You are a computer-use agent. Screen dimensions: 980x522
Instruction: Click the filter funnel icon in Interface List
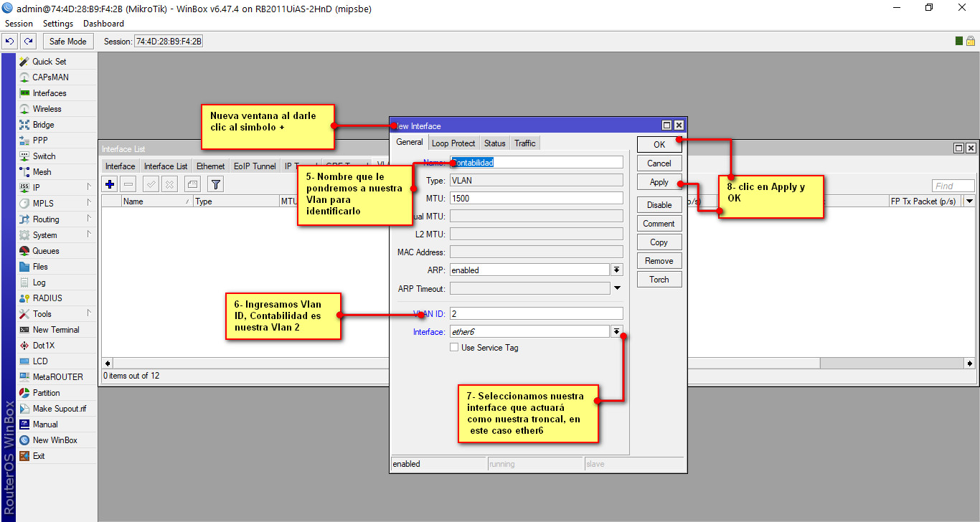click(215, 184)
